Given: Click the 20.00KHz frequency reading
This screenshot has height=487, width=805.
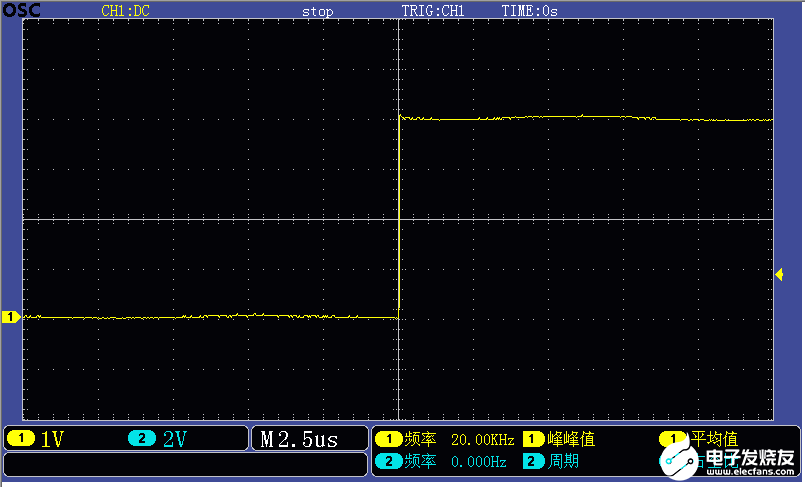Looking at the screenshot, I should coord(483,440).
